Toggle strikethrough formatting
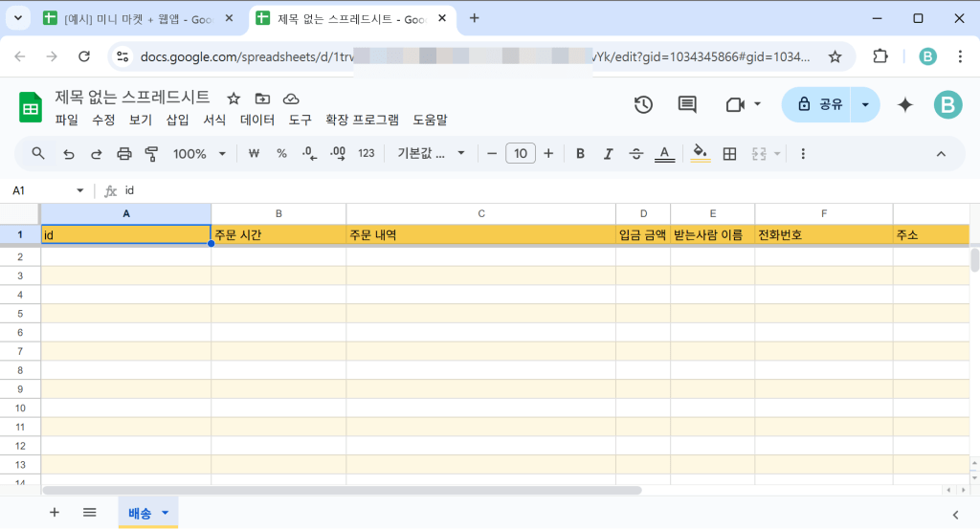This screenshot has width=980, height=529. [636, 154]
